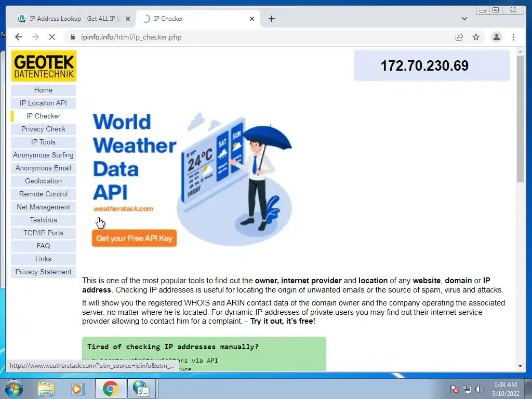The width and height of the screenshot is (532, 399).
Task: Go to Anonymous Surfing page
Action: 43,155
